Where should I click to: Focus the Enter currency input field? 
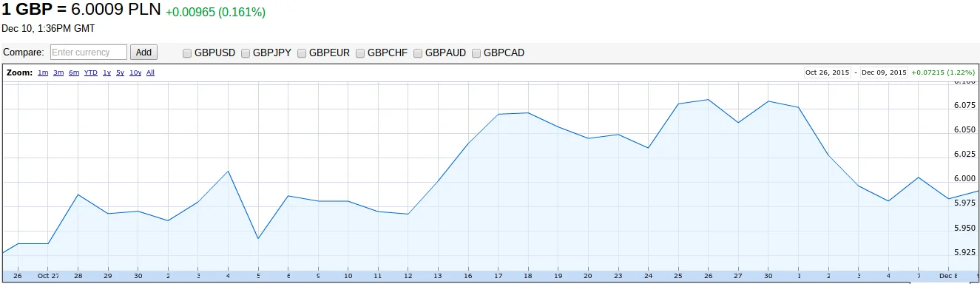click(x=89, y=53)
